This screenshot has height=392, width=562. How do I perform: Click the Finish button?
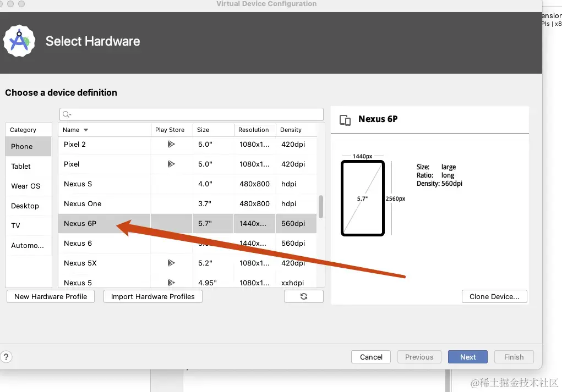coord(514,357)
